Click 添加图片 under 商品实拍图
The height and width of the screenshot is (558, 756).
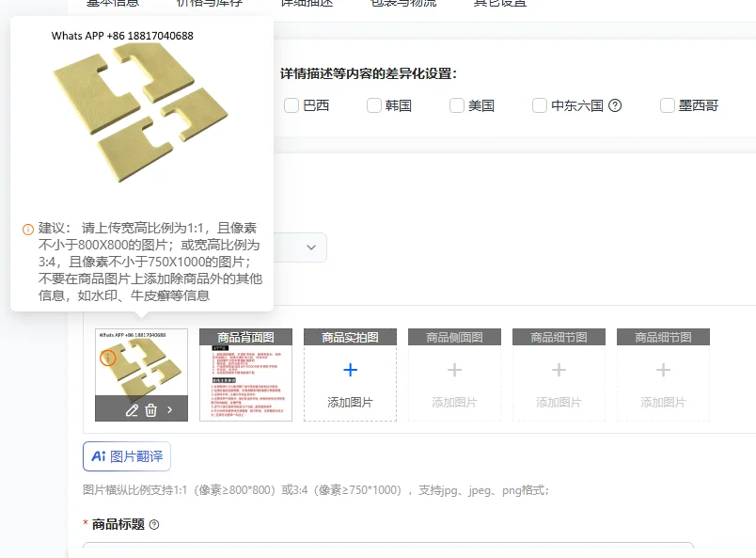tap(350, 402)
